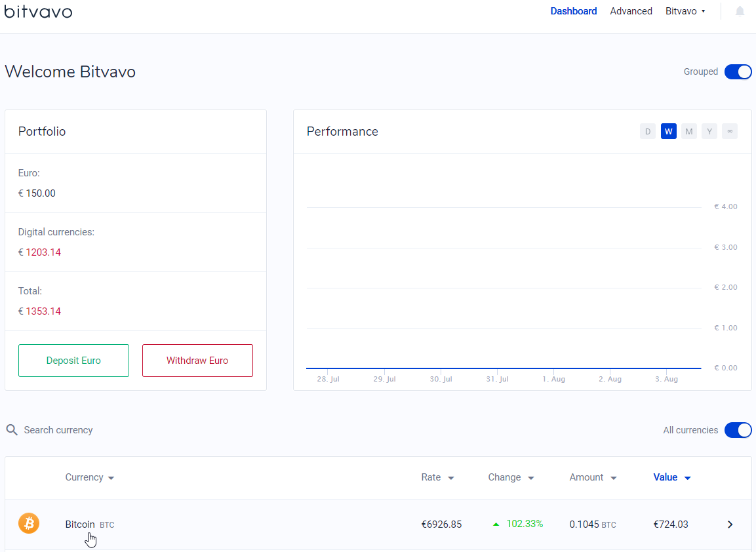Switch to the Advanced view
Screen dimensions: 756x552
coord(631,11)
